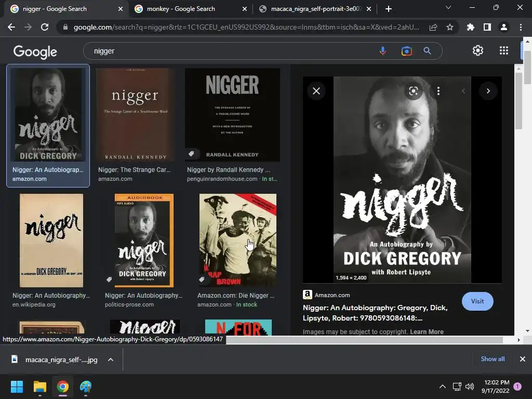Viewport: 532px width, 399px height.
Task: Show the previous preview image
Action: (463, 91)
